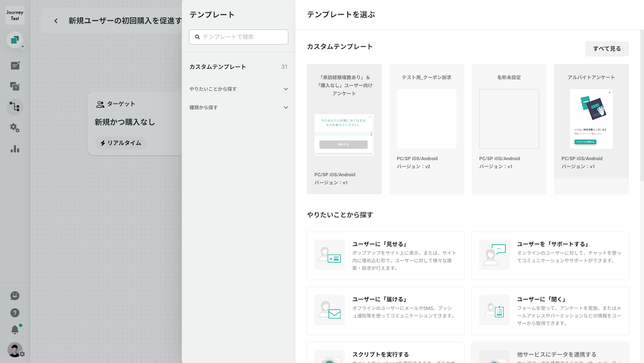
Task: Select the journey flow tree icon in sidebar
Action: pos(15,107)
